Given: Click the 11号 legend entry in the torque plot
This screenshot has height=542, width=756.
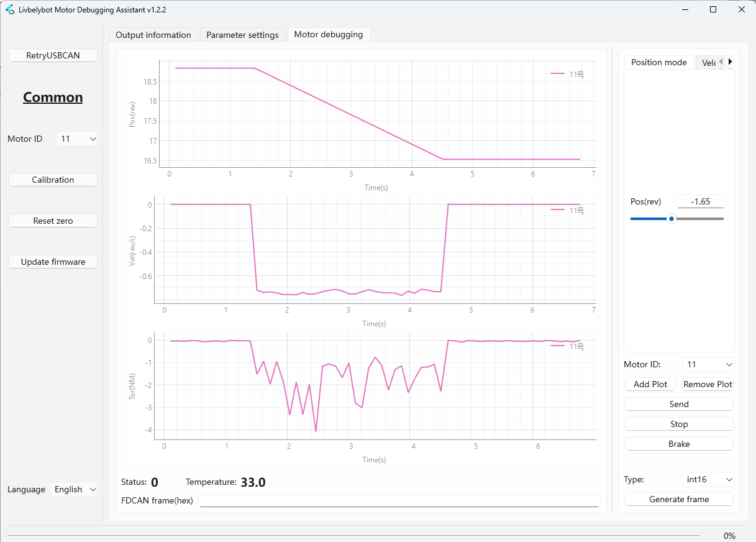Looking at the screenshot, I should [x=567, y=346].
